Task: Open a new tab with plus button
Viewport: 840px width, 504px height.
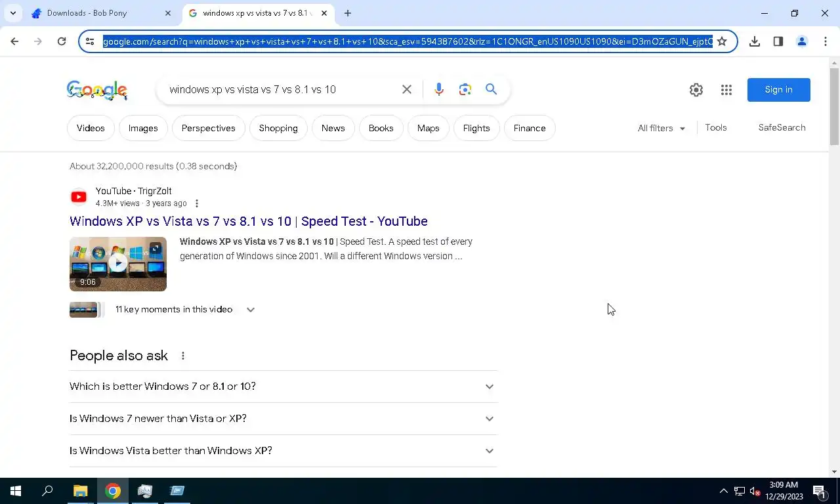Action: click(x=348, y=13)
